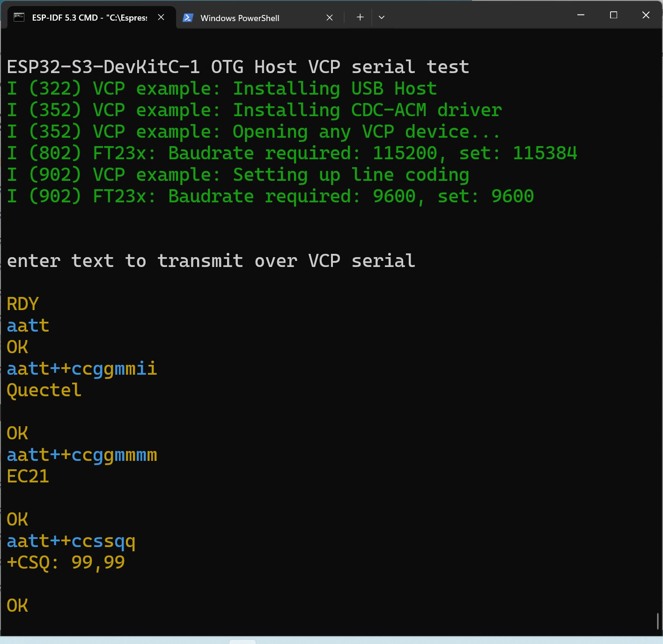Click the command prompt icon on first tab
Screen dimensions: 663x644
[19, 17]
